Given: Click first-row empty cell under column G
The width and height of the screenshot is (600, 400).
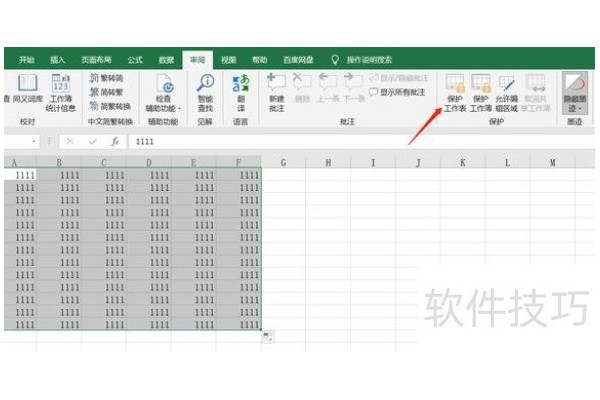Looking at the screenshot, I should (x=283, y=175).
